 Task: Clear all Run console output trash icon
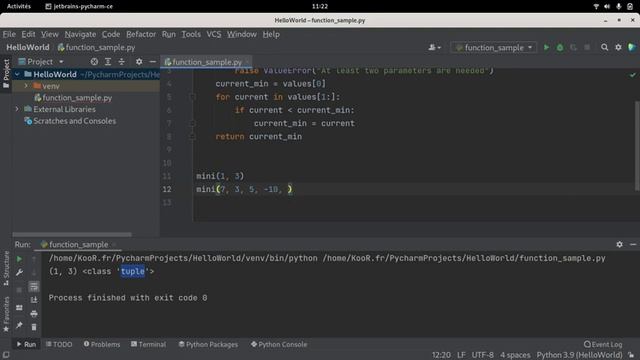coord(34,327)
